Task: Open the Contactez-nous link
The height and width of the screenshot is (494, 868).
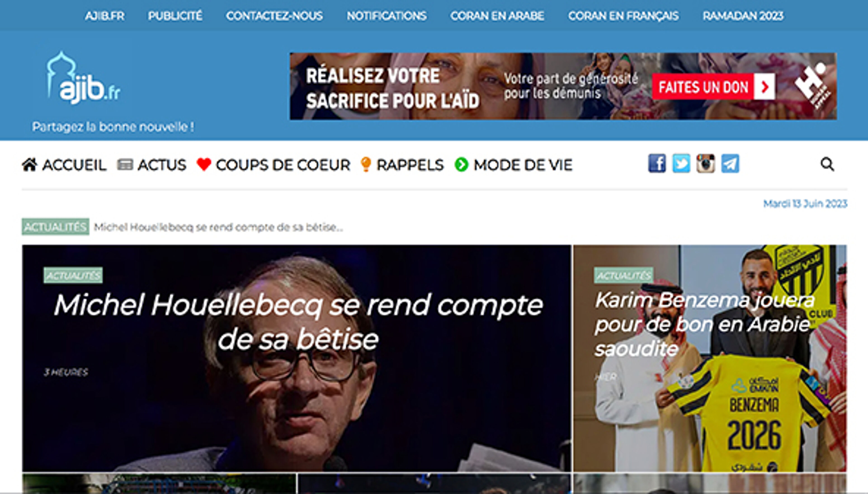Action: pyautogui.click(x=274, y=16)
